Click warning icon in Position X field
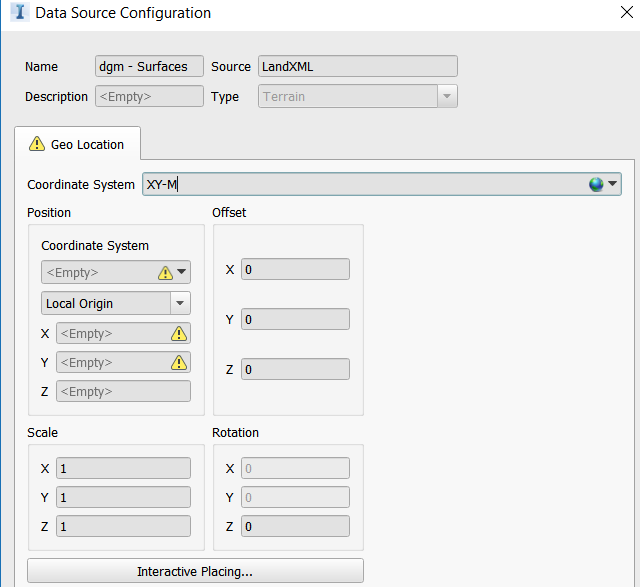This screenshot has height=587, width=640. [x=179, y=334]
